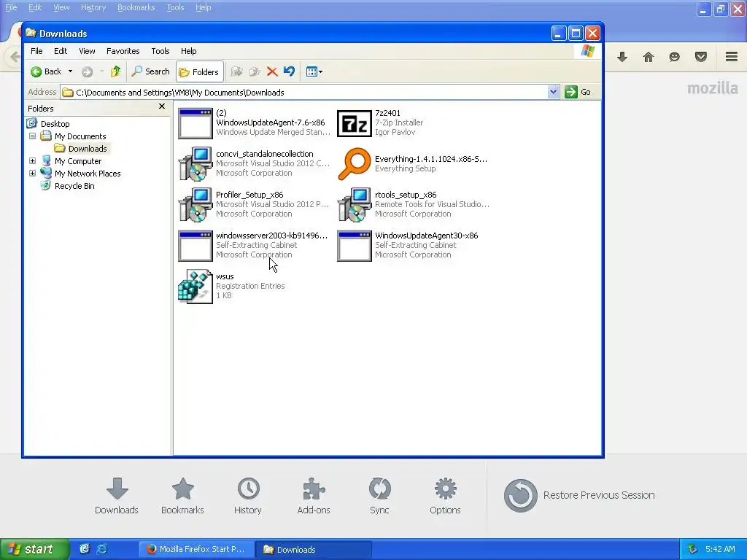Launch Internet Explorer from quick launch

point(101,549)
